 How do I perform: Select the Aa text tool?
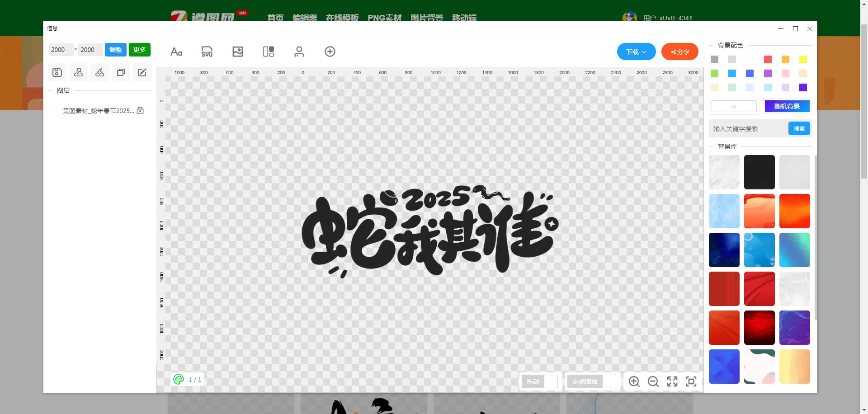[176, 52]
